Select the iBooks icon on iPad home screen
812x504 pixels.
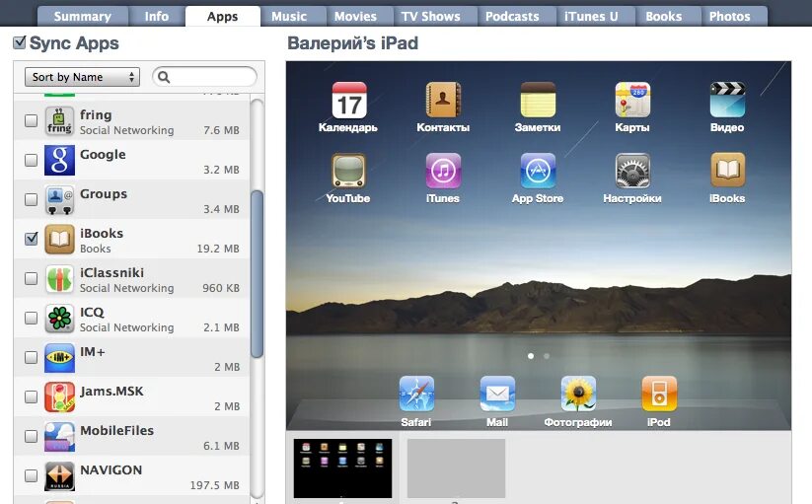click(727, 171)
